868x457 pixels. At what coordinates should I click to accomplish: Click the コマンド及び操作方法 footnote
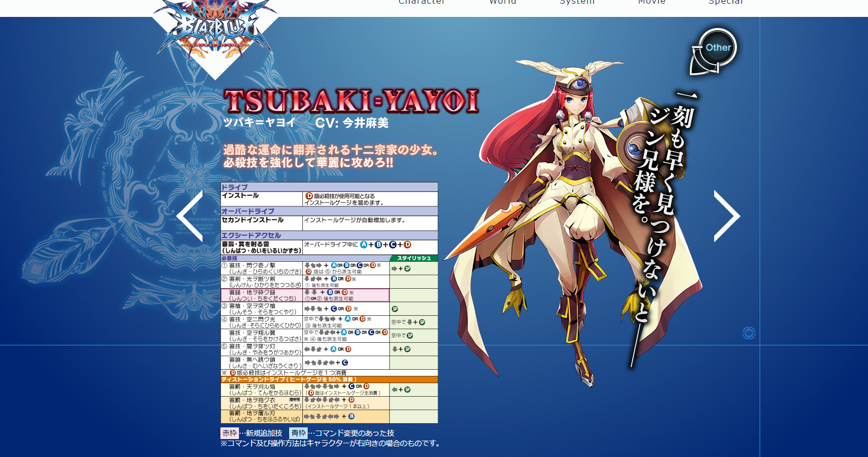tap(331, 443)
